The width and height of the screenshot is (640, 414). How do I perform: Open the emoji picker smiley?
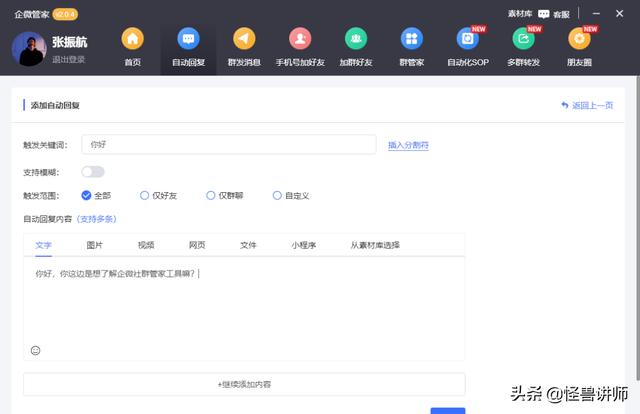[x=36, y=350]
